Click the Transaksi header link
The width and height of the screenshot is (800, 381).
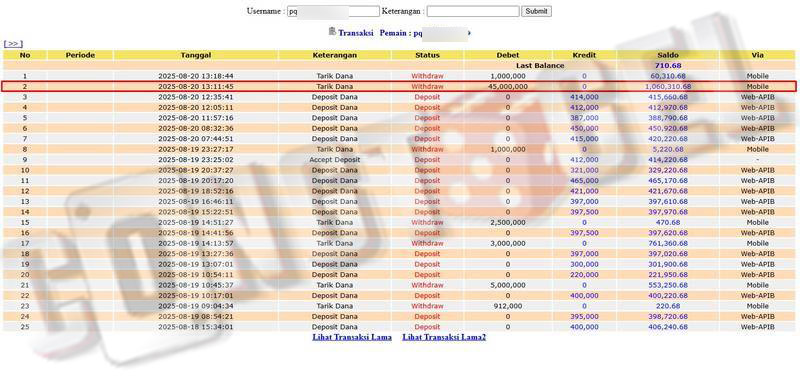[356, 33]
